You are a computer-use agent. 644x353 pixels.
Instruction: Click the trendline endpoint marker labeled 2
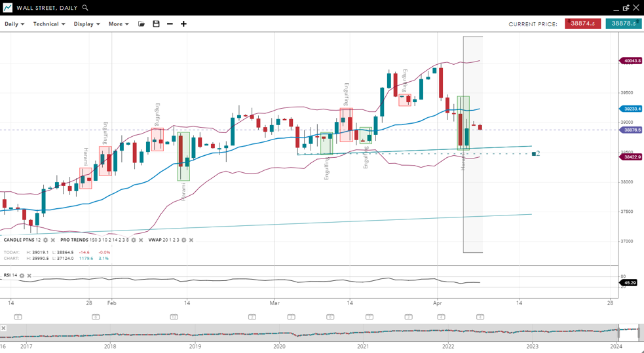[x=534, y=154]
